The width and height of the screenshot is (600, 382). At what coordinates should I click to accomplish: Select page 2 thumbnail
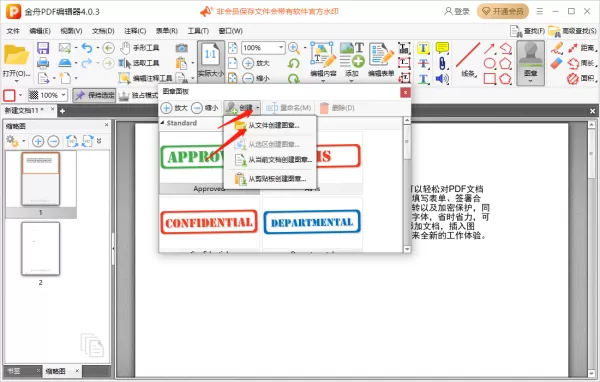tap(41, 249)
